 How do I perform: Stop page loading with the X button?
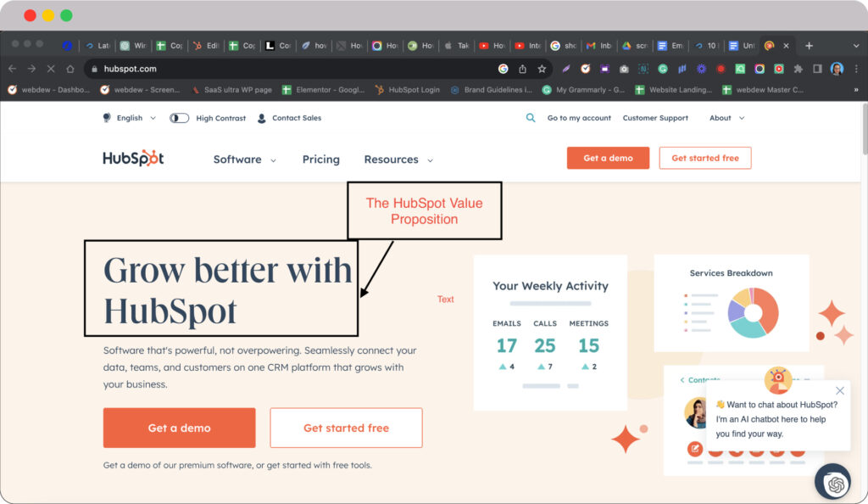click(51, 69)
